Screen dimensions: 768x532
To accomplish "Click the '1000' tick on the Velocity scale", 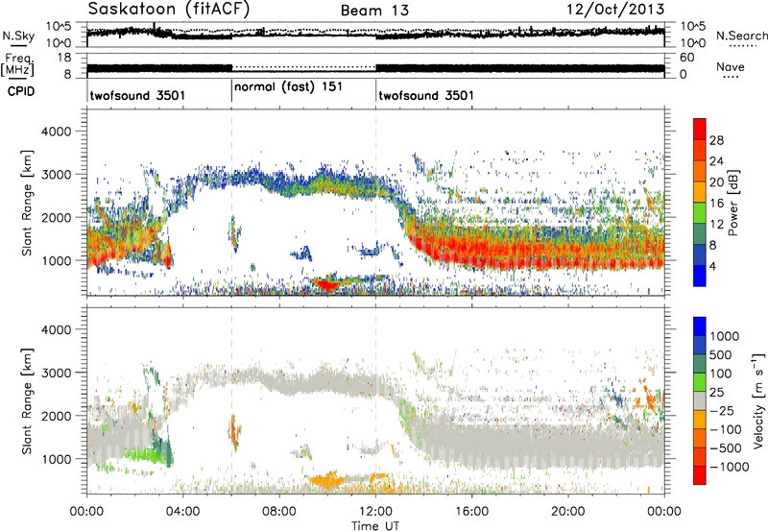I will [724, 336].
